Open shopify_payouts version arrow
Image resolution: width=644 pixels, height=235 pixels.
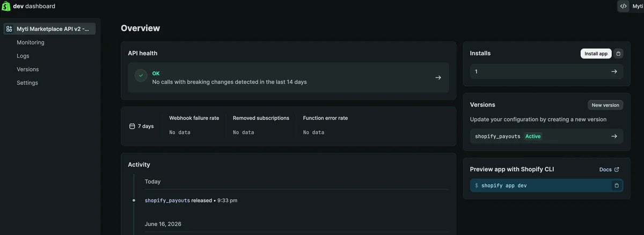614,137
